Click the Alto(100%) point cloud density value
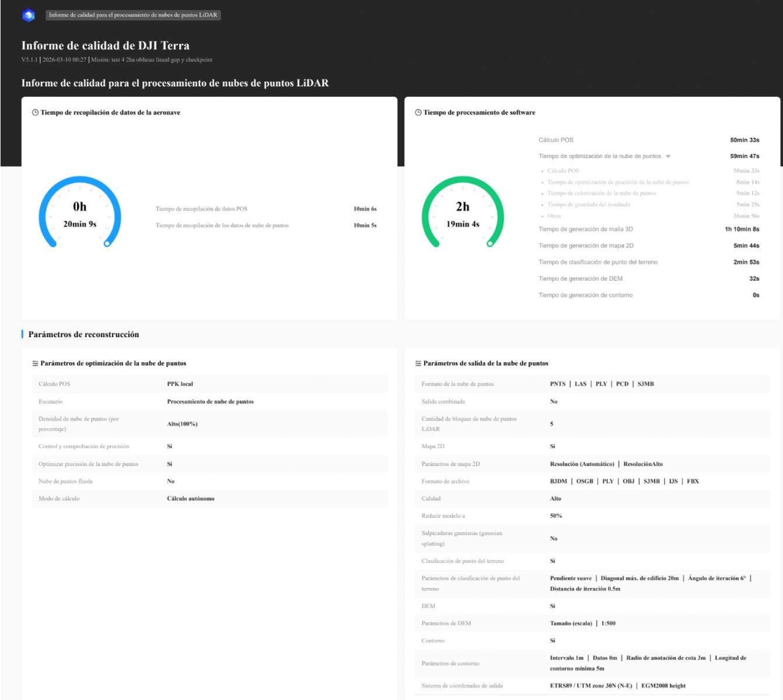 pyautogui.click(x=182, y=424)
